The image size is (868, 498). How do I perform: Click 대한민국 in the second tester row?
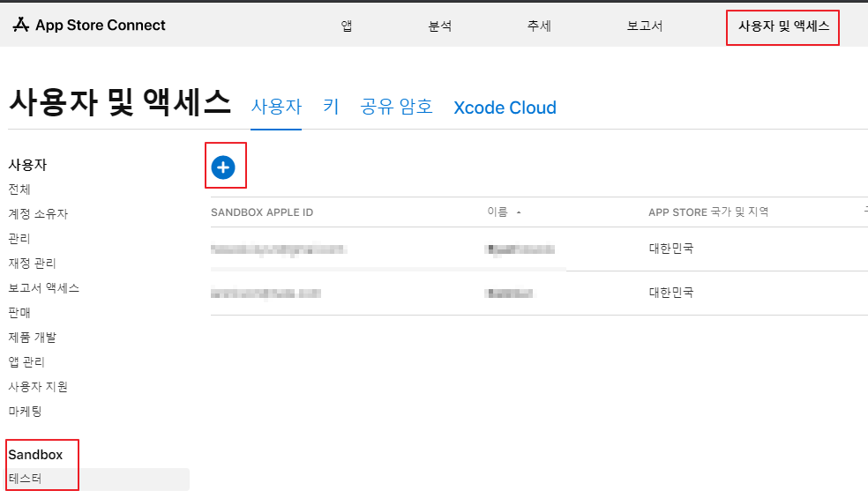pos(671,292)
